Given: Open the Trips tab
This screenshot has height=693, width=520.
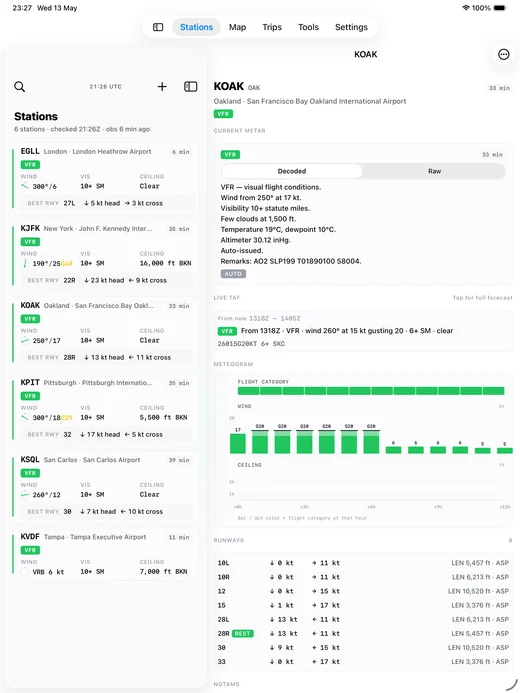Looking at the screenshot, I should tap(272, 27).
